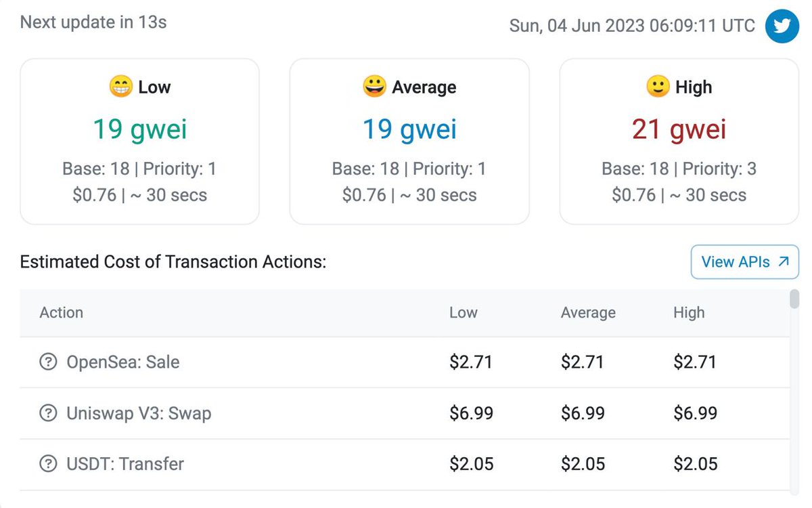Click the Action column header
The image size is (812, 508).
(x=62, y=313)
